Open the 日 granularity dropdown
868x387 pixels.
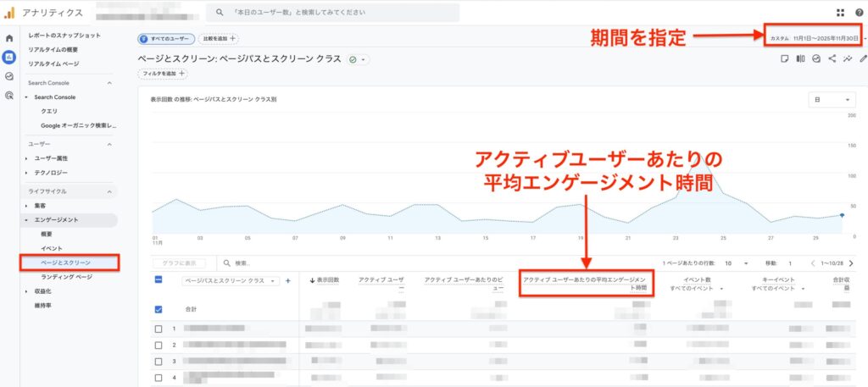tap(832, 99)
